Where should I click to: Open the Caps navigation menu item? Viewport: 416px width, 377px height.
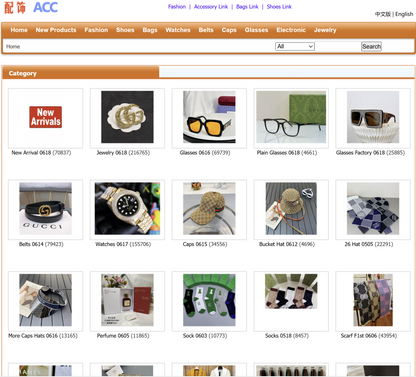(229, 30)
